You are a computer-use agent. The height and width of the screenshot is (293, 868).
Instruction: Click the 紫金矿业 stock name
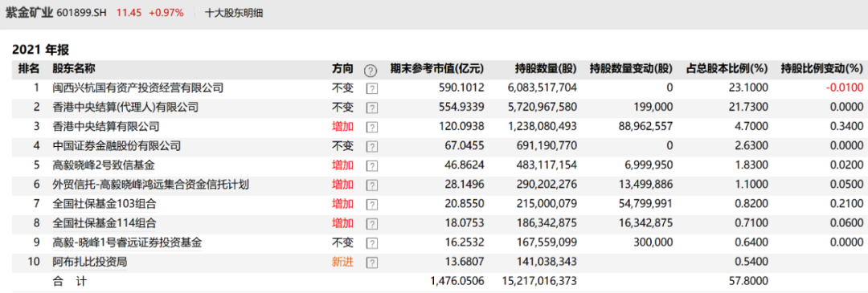point(29,13)
